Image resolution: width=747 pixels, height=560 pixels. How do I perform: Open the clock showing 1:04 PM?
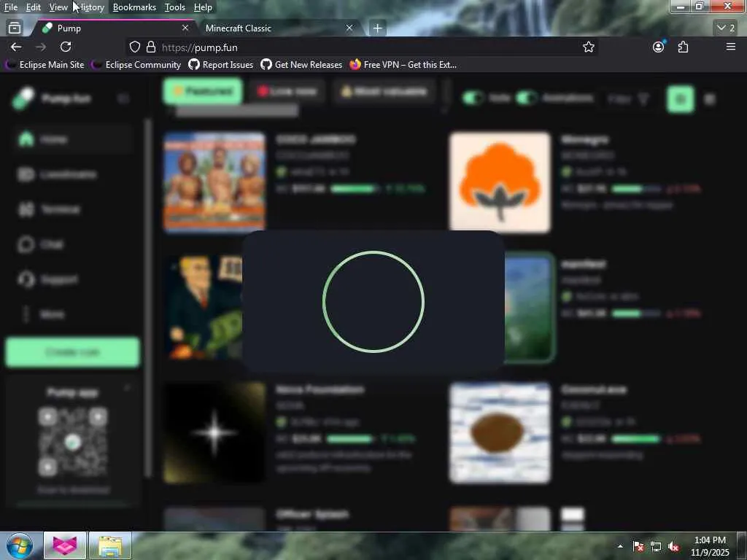pos(710,546)
